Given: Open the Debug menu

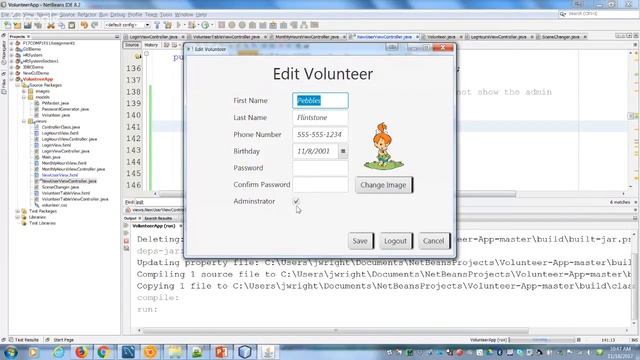Looking at the screenshot, I should click(118, 14).
